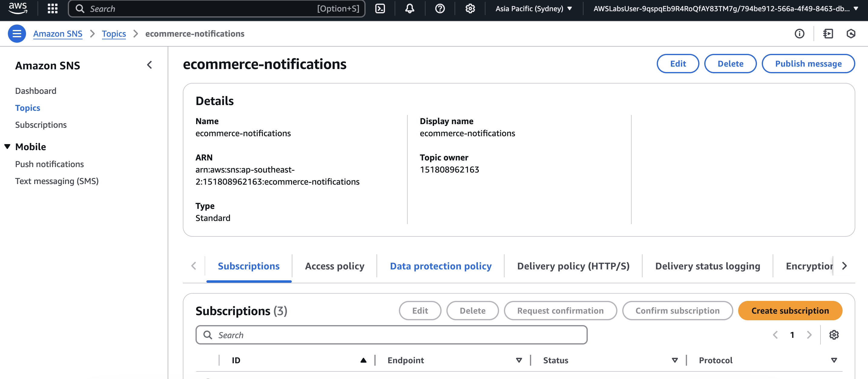Follow the Amazon SNS breadcrumb link
868x379 pixels.
(58, 34)
